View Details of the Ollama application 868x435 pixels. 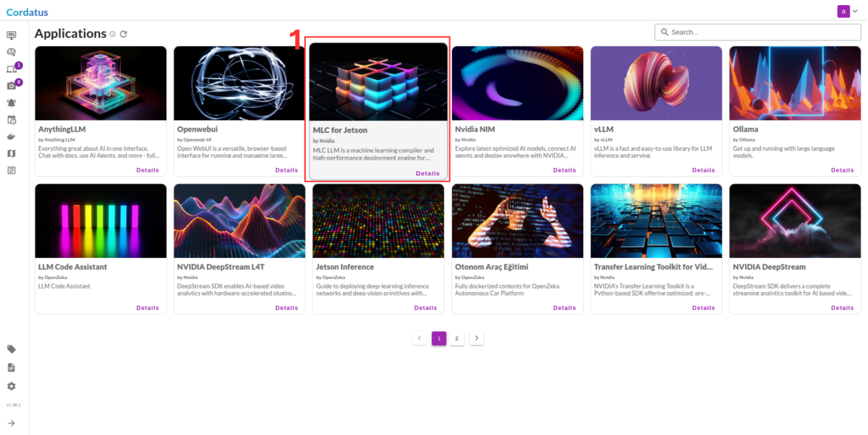click(842, 171)
